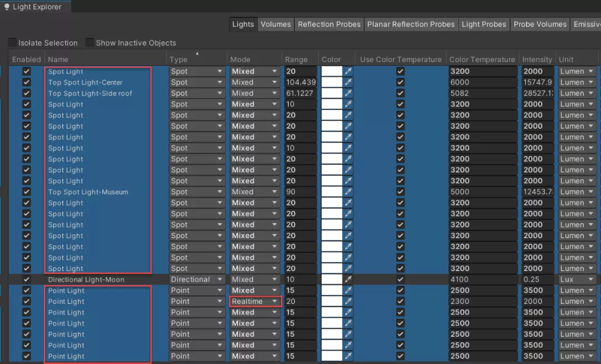The width and height of the screenshot is (601, 364).
Task: Click the Type column sort arrow
Action: click(x=198, y=53)
